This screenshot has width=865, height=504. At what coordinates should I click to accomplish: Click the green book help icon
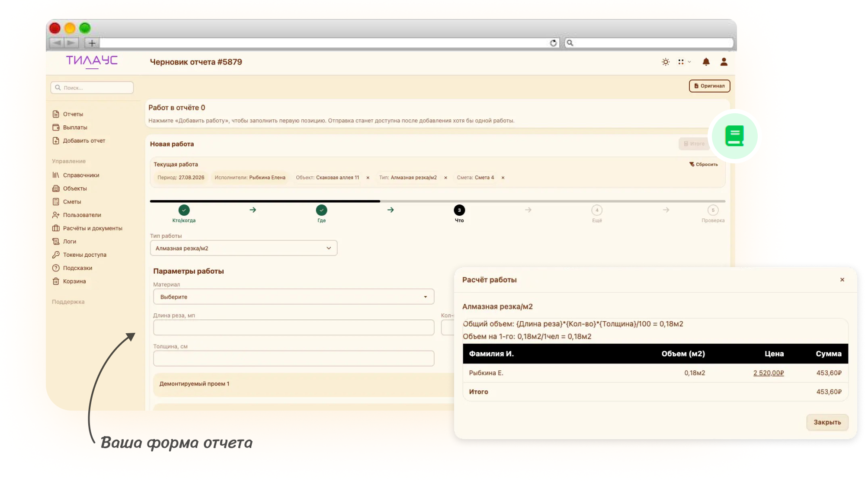pyautogui.click(x=734, y=136)
